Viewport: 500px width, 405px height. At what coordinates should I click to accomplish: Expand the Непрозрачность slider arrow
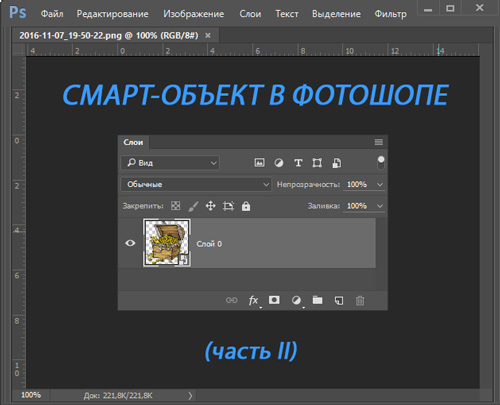(380, 184)
